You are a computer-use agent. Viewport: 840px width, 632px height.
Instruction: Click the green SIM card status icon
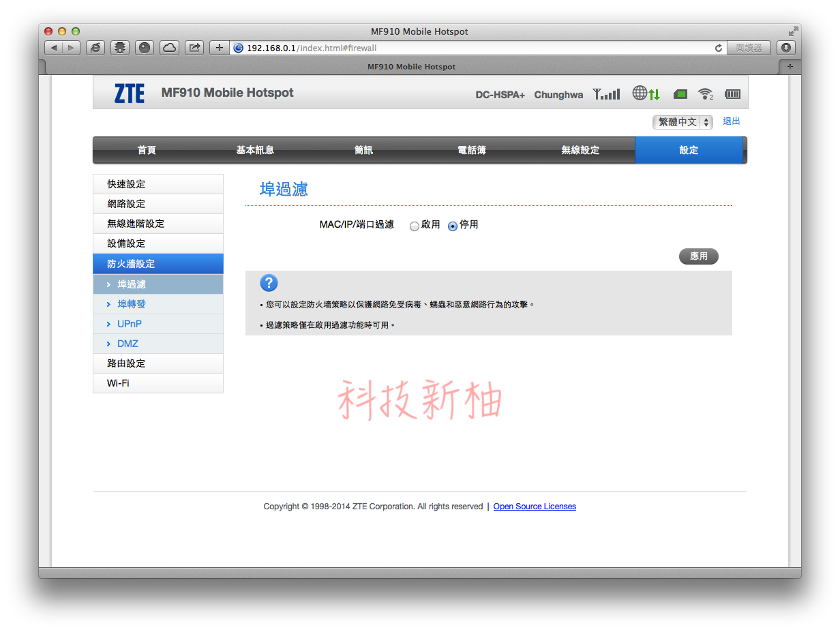tap(680, 94)
